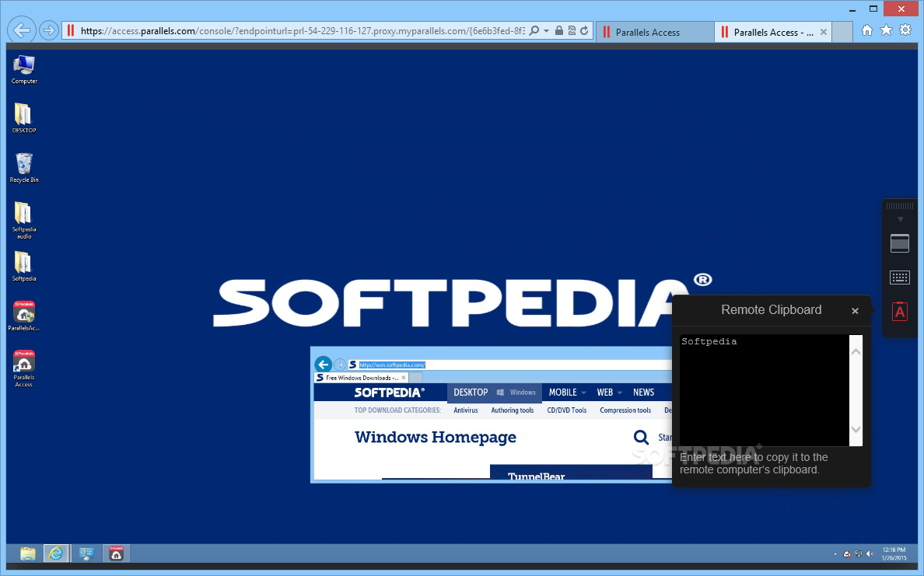The image size is (924, 576).
Task: Click the access.parallels.com address bar
Action: click(x=302, y=30)
